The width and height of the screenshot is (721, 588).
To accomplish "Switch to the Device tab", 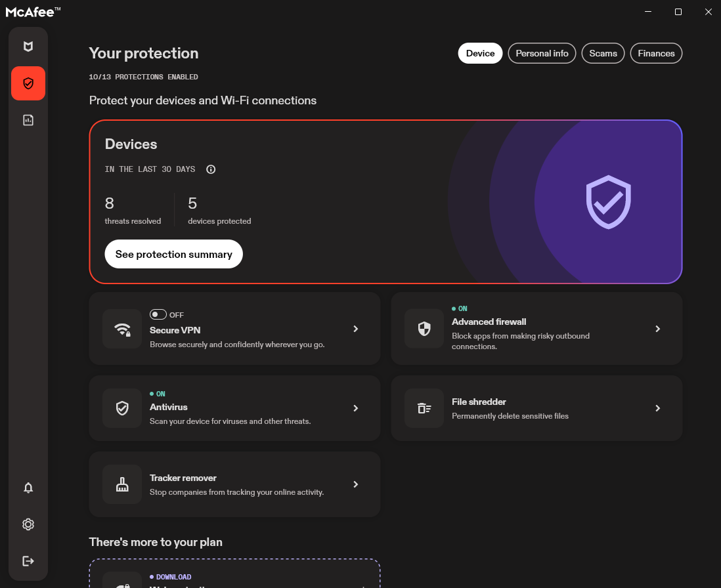I will (480, 53).
